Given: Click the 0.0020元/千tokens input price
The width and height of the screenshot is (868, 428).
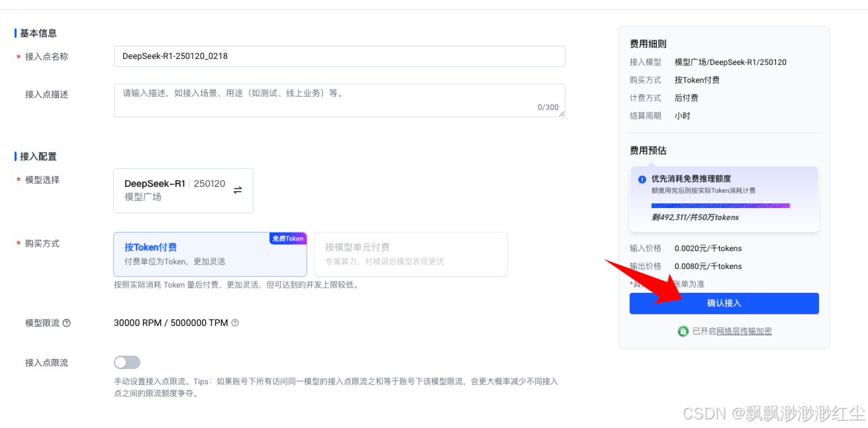Looking at the screenshot, I should (708, 248).
